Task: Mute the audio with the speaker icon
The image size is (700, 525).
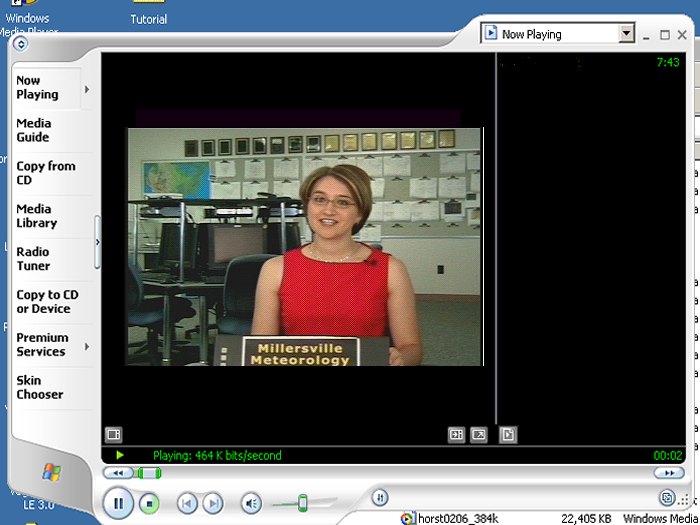Action: click(251, 504)
